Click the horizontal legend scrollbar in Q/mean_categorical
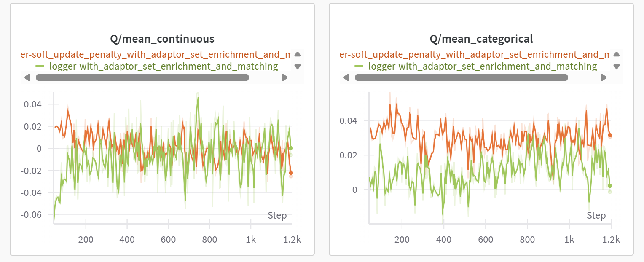The image size is (644, 262). click(x=461, y=78)
